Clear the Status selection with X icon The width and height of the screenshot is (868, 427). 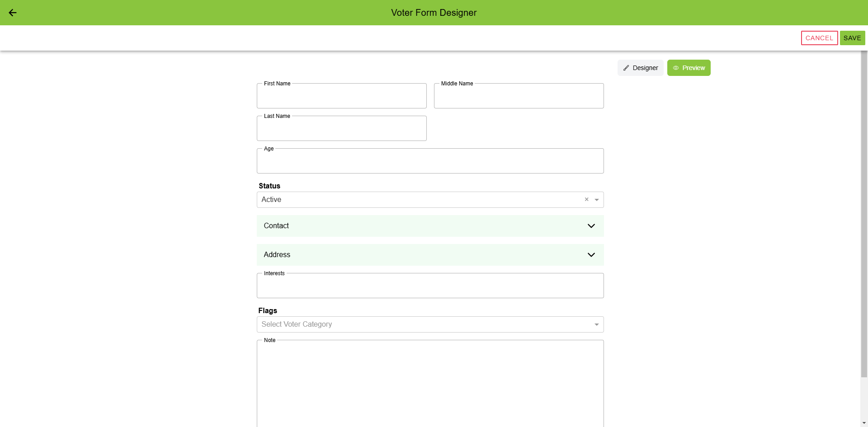tap(586, 199)
